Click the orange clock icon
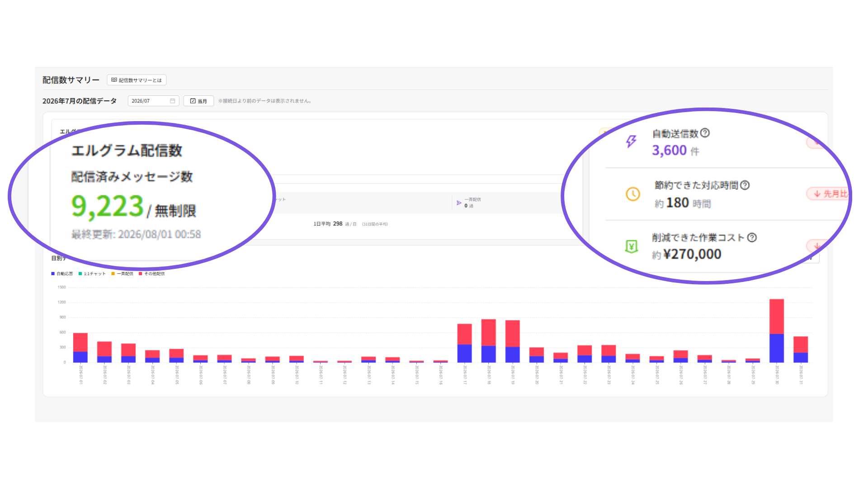Screen dimensions: 868x488 (633, 194)
